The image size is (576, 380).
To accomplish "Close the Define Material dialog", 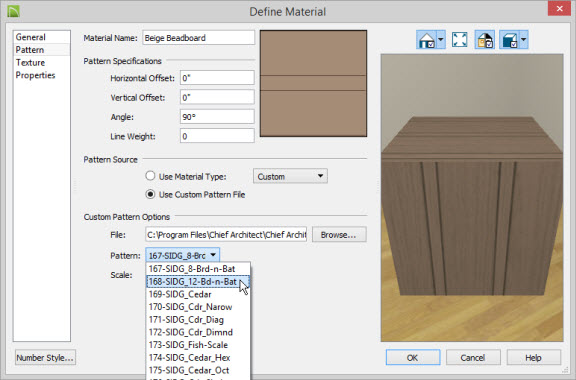I will click(559, 8).
